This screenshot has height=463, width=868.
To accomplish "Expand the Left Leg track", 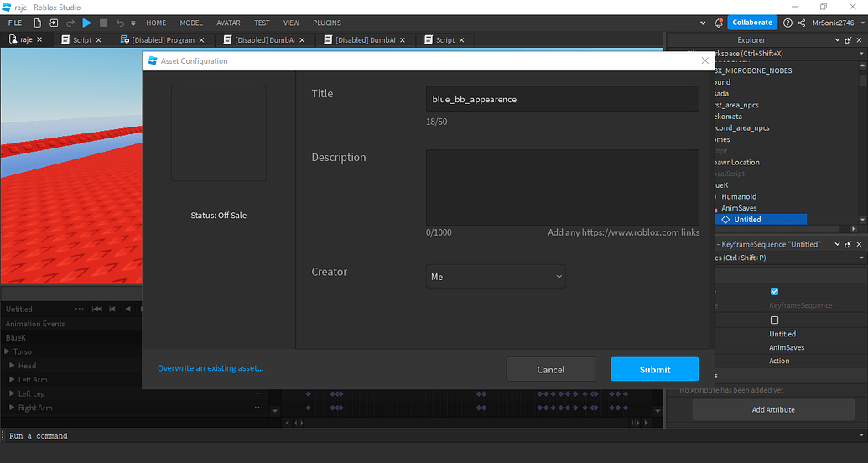I will coord(13,393).
